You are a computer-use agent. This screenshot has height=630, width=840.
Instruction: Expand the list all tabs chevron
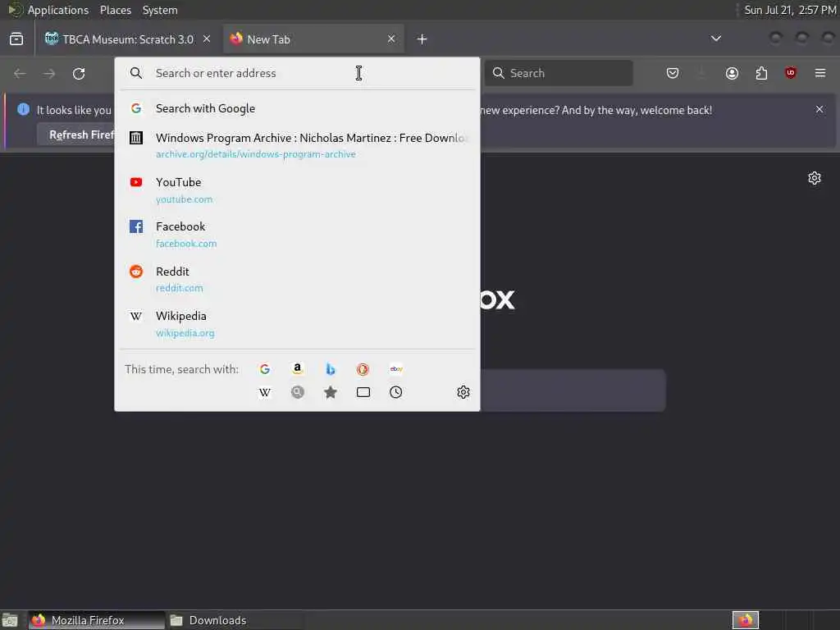[x=715, y=39]
